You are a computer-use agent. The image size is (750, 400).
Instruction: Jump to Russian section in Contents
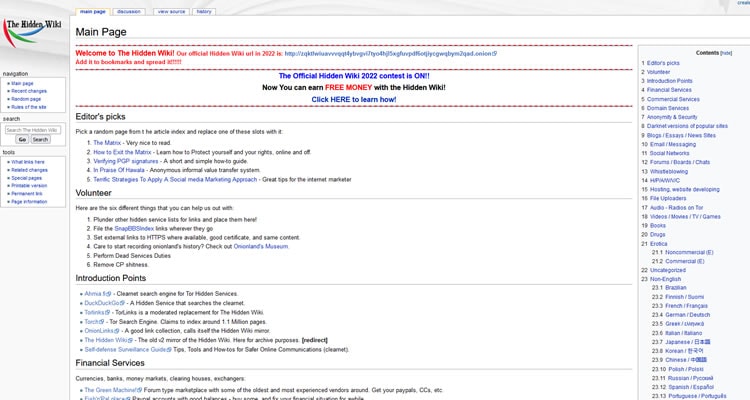click(689, 378)
